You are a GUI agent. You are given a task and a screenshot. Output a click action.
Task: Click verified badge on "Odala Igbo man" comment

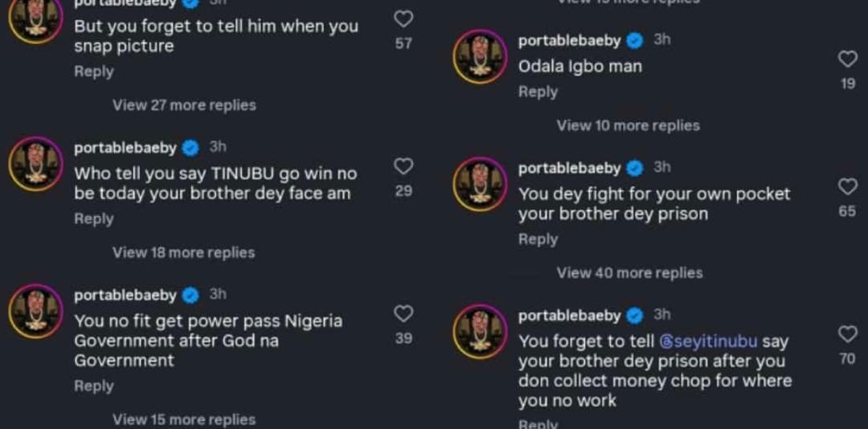coord(635,40)
